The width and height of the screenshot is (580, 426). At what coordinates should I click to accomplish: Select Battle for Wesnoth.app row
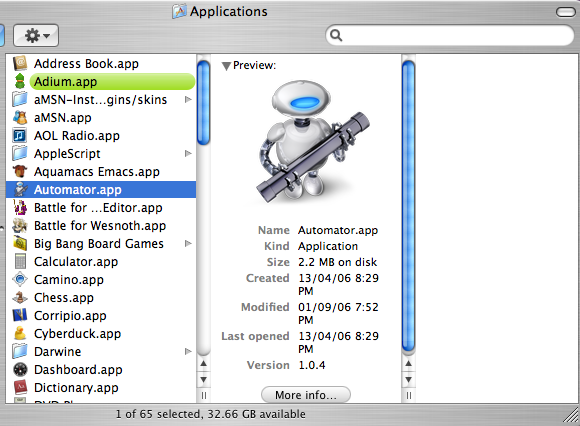(x=101, y=225)
